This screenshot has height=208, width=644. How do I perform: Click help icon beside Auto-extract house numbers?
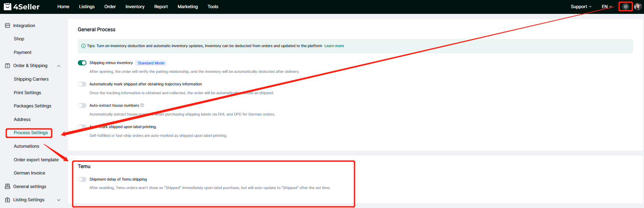click(142, 105)
